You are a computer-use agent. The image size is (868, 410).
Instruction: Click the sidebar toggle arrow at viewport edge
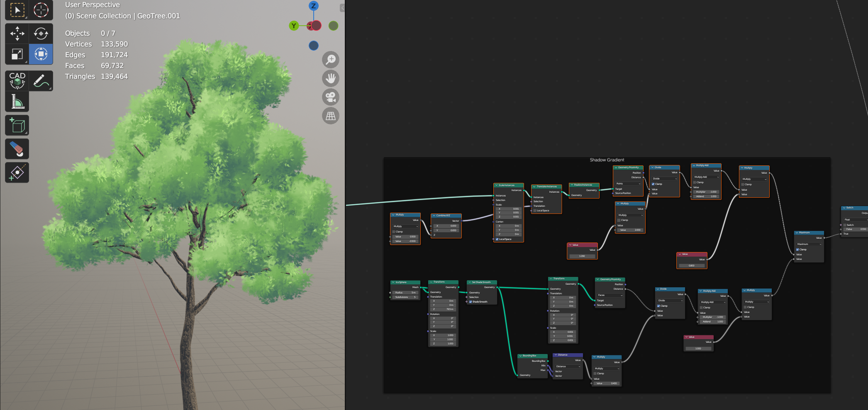(x=342, y=8)
